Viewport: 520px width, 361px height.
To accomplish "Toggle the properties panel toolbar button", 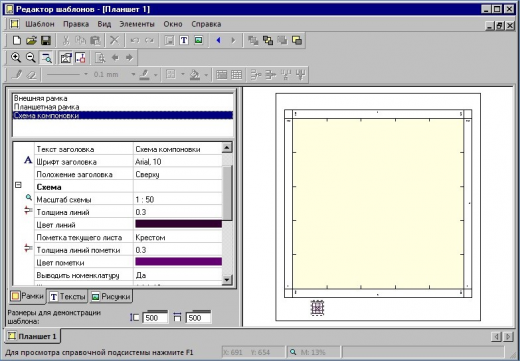I will [66, 58].
